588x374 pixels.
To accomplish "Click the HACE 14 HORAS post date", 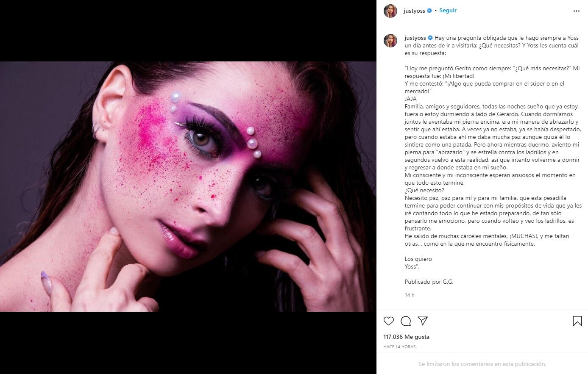I will tap(399, 346).
